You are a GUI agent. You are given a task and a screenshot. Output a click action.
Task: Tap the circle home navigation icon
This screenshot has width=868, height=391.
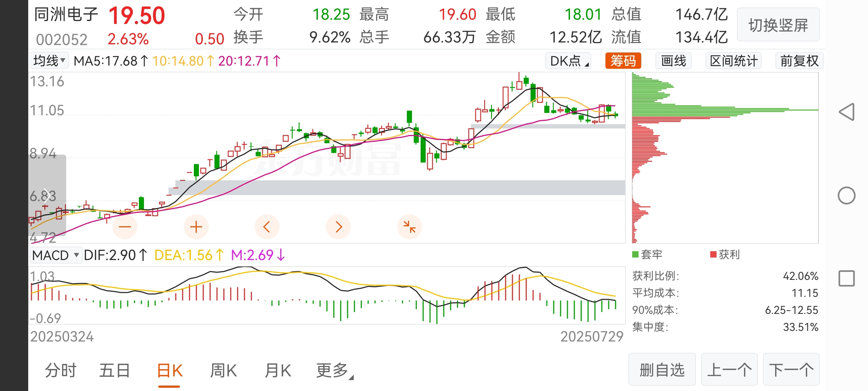(847, 195)
